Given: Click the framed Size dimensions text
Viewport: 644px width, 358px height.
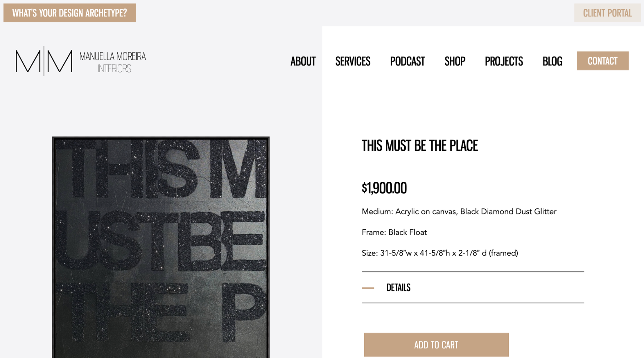Looking at the screenshot, I should click(x=440, y=253).
